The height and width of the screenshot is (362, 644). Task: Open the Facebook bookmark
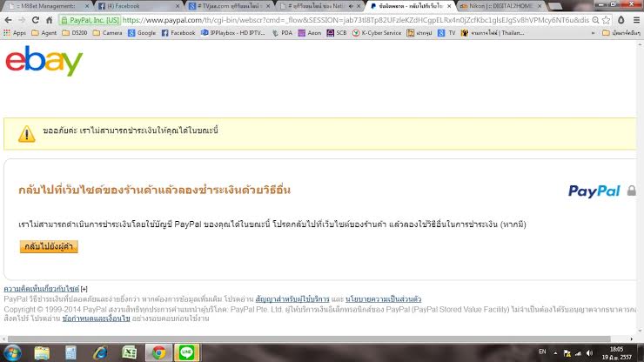[x=178, y=33]
